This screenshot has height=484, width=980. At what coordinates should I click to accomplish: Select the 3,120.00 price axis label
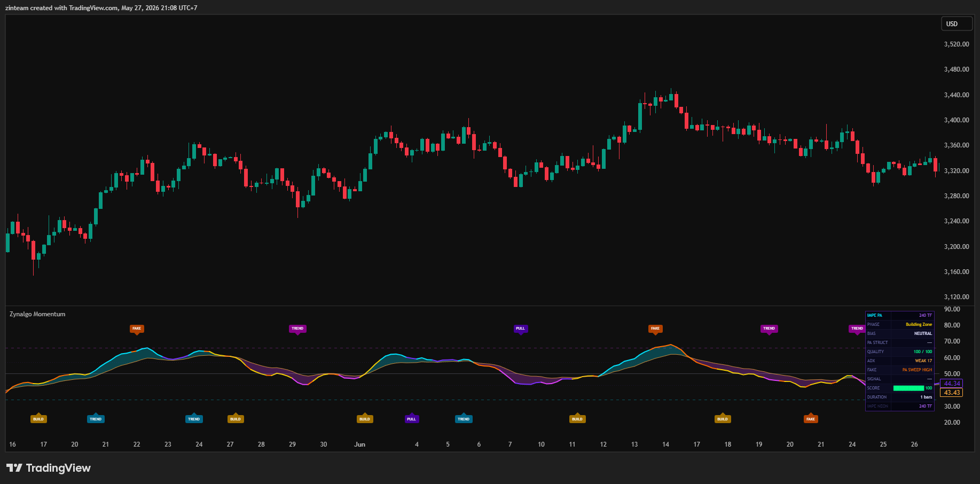coord(957,297)
